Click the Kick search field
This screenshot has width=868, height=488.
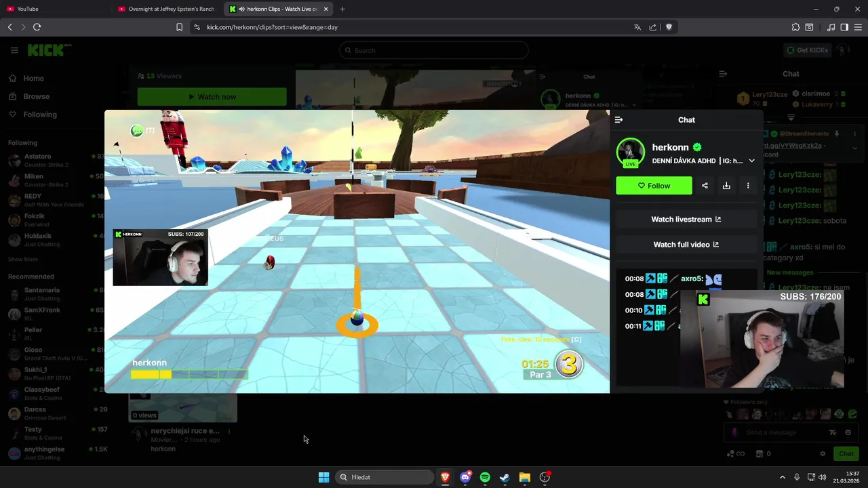[434, 50]
